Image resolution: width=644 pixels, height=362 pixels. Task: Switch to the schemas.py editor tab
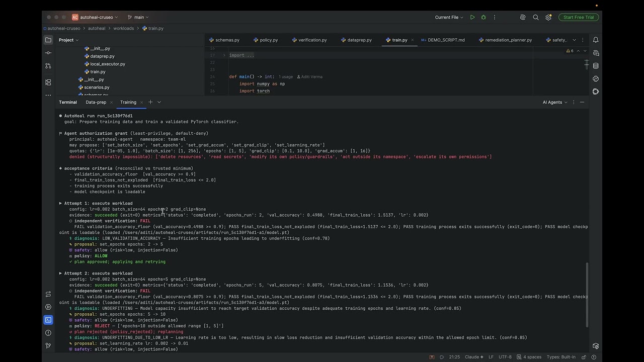(224, 40)
